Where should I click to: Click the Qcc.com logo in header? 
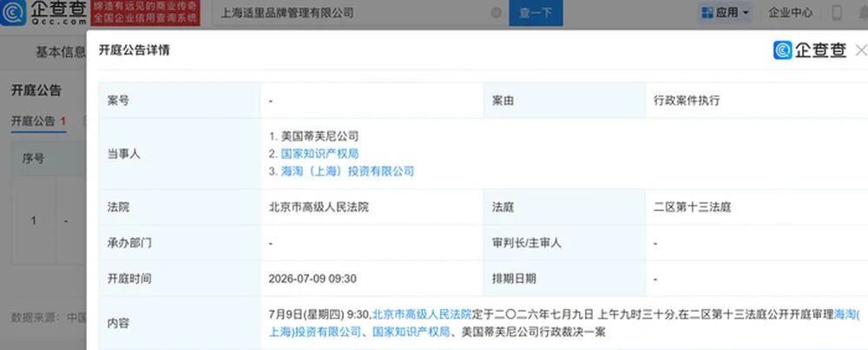(x=43, y=12)
